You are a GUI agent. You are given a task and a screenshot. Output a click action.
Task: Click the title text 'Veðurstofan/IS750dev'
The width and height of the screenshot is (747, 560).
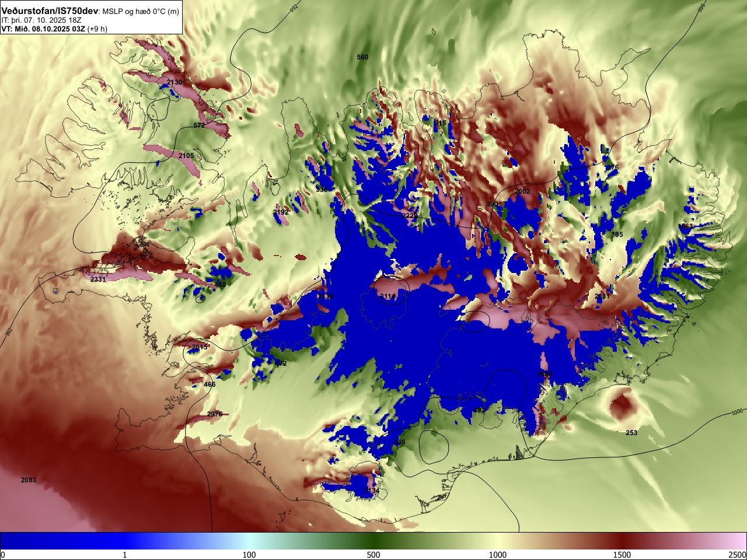coord(50,12)
